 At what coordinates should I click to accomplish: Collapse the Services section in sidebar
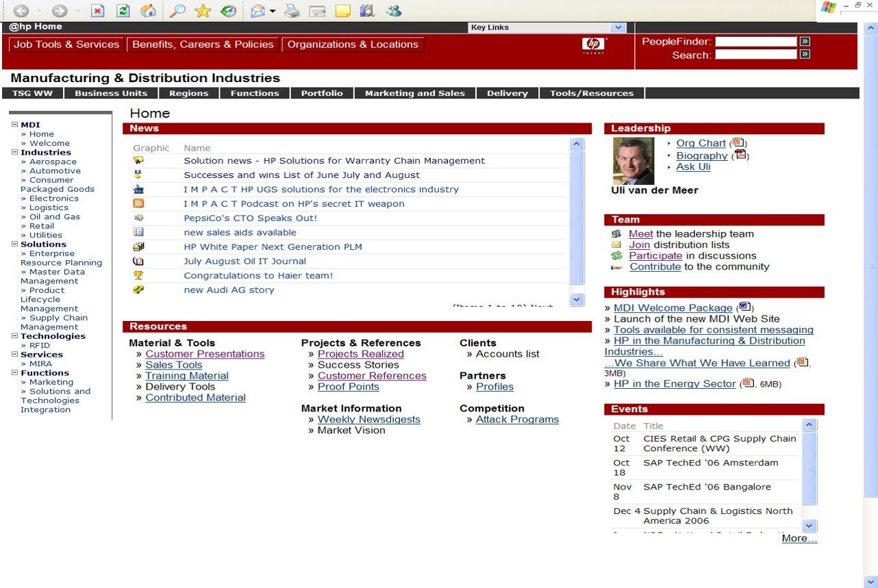[x=15, y=354]
